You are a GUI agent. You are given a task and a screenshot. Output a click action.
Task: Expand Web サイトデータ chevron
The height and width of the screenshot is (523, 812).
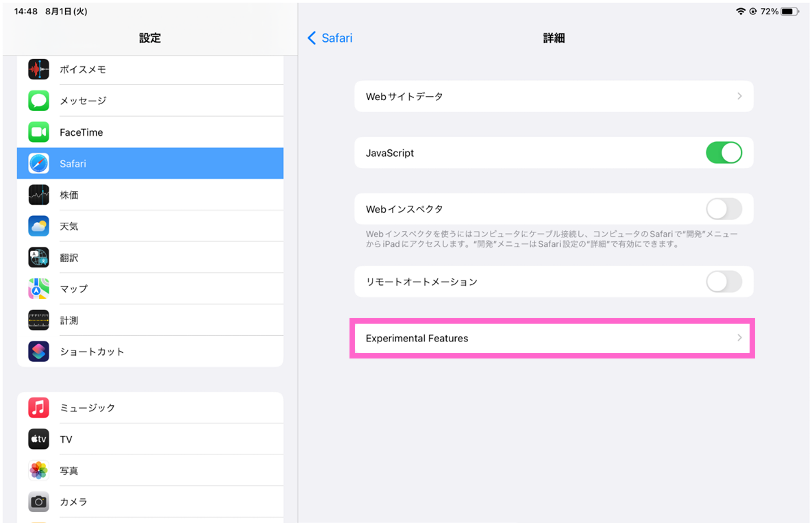(739, 96)
